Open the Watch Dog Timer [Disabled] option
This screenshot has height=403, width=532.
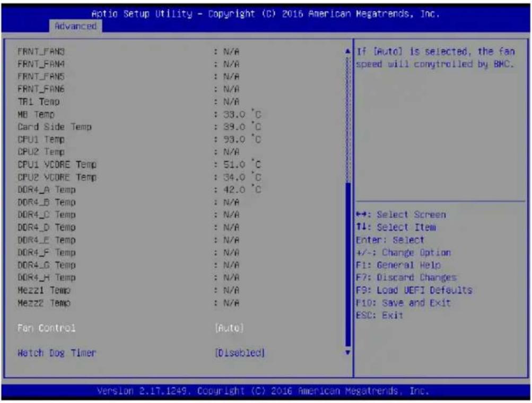click(240, 353)
